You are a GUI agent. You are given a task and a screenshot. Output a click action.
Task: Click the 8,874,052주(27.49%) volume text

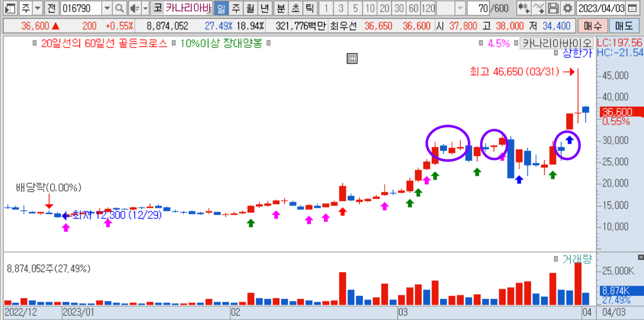coord(48,268)
